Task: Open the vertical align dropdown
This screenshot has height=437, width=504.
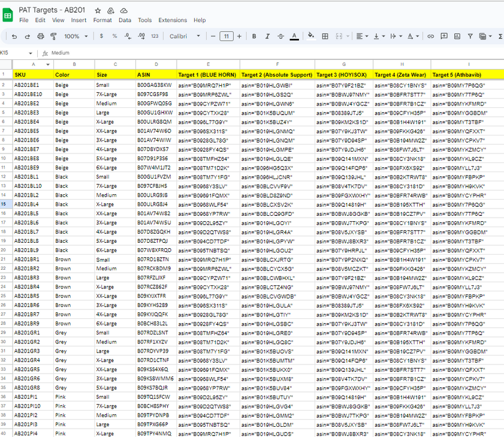Action: click(379, 37)
